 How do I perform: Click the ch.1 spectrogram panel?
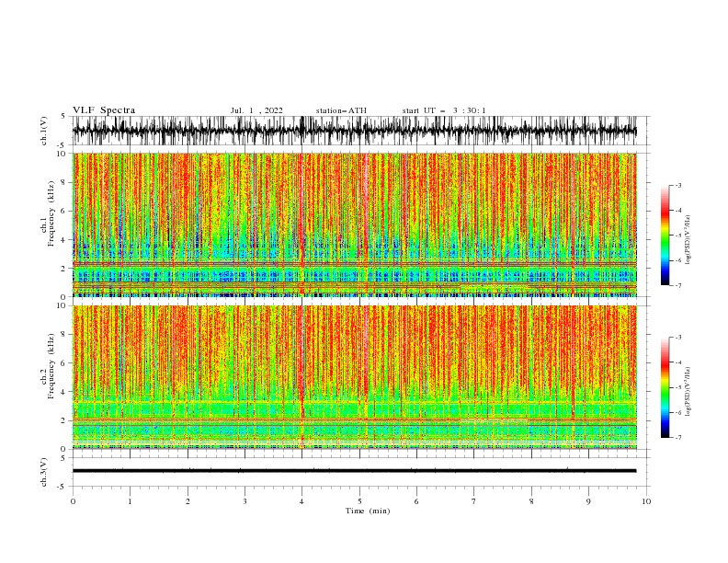[x=354, y=224]
